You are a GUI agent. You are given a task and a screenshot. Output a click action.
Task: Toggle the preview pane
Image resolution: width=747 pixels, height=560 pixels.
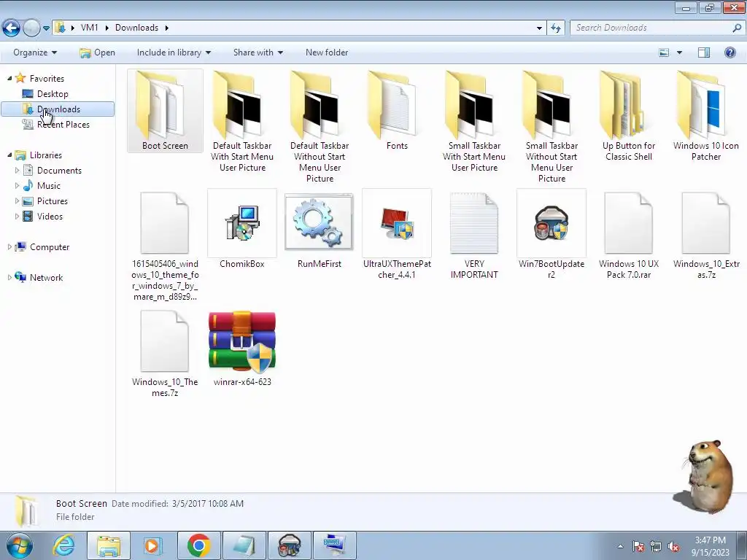coord(704,52)
